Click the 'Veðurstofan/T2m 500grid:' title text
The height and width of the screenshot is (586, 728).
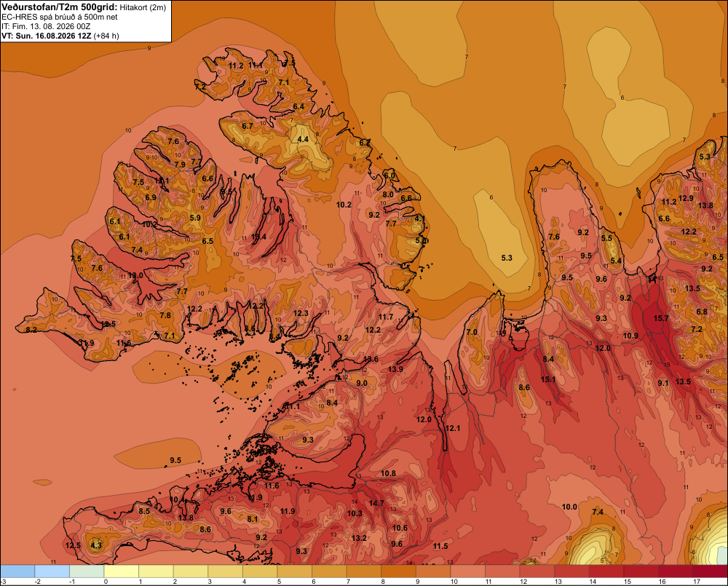tap(59, 7)
